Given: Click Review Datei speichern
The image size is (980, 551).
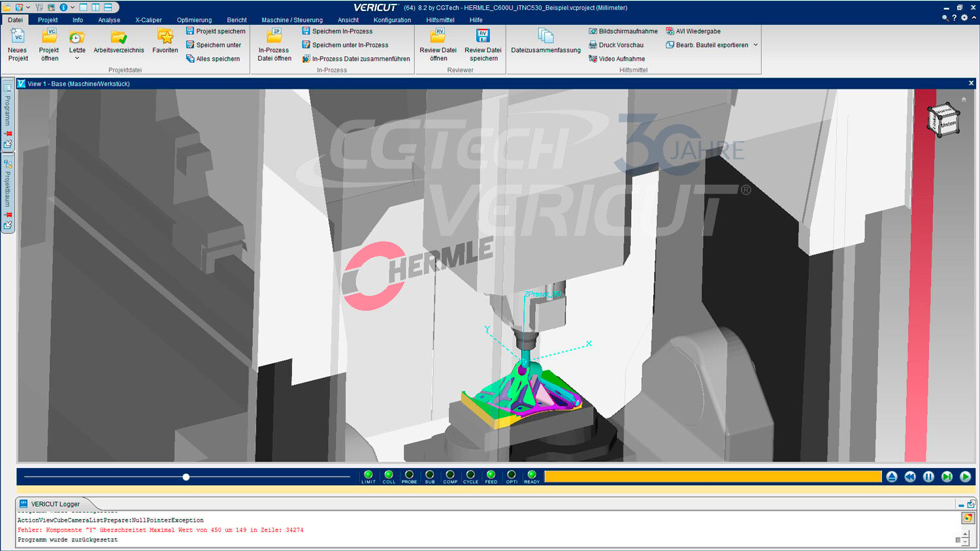Looking at the screenshot, I should [483, 44].
